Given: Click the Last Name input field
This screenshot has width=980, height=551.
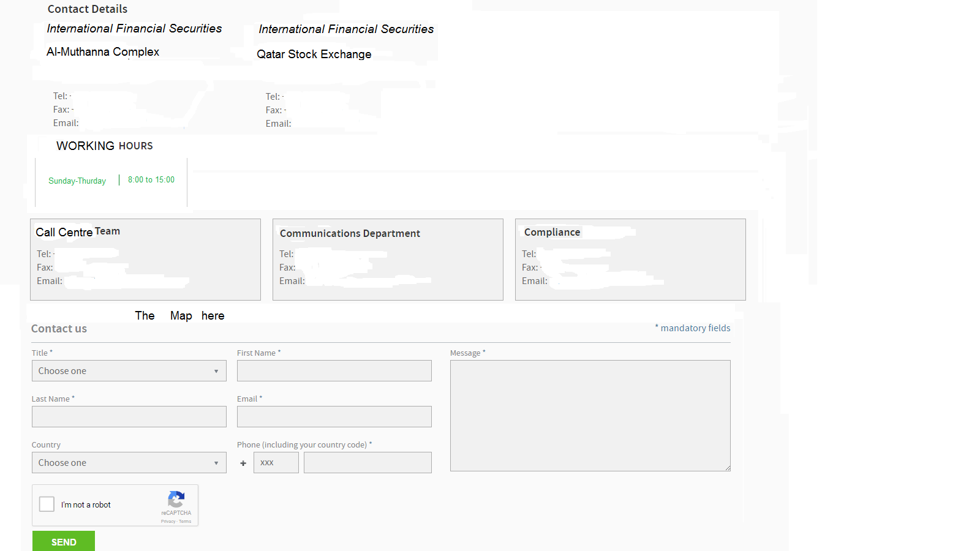Looking at the screenshot, I should pyautogui.click(x=129, y=417).
